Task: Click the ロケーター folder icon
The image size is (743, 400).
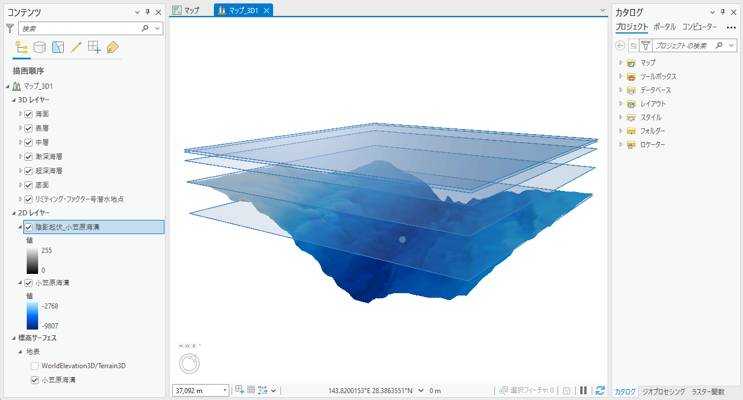Action: coord(631,145)
